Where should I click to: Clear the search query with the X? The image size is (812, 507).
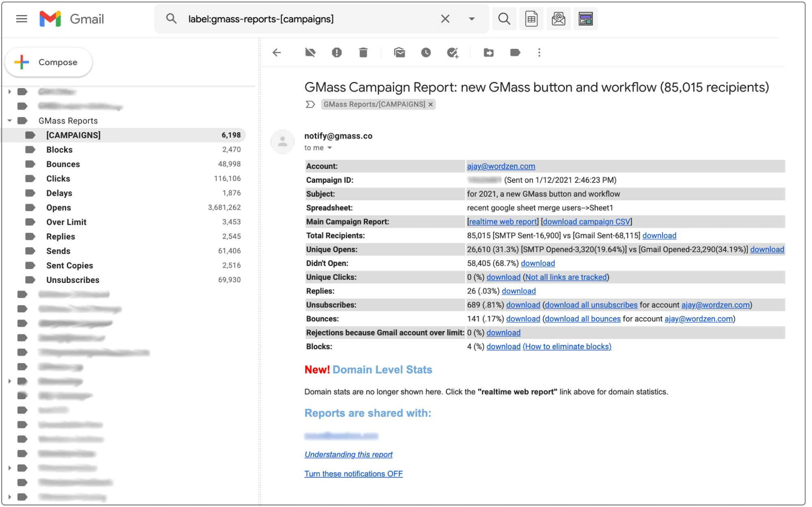[x=445, y=19]
